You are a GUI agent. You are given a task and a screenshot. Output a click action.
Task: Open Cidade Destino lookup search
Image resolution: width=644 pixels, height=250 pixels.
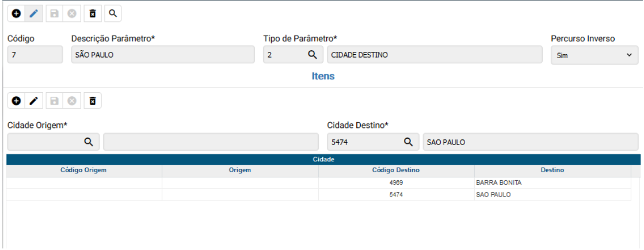(408, 142)
